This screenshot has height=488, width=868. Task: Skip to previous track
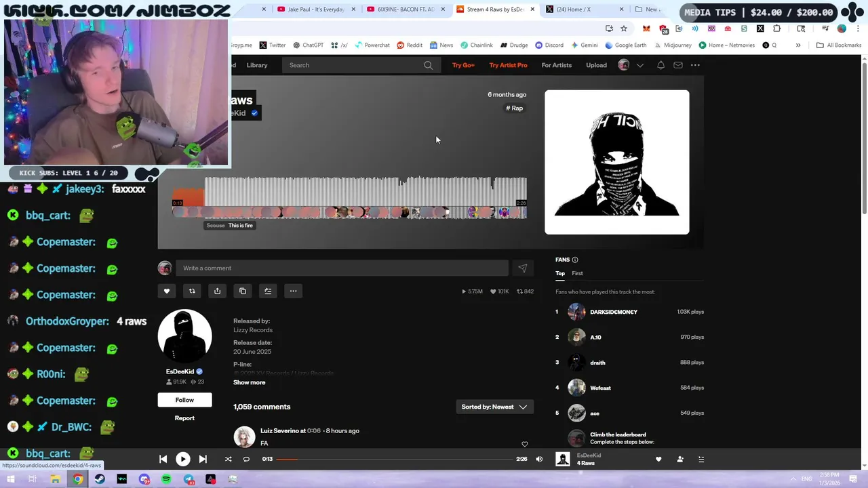(163, 459)
